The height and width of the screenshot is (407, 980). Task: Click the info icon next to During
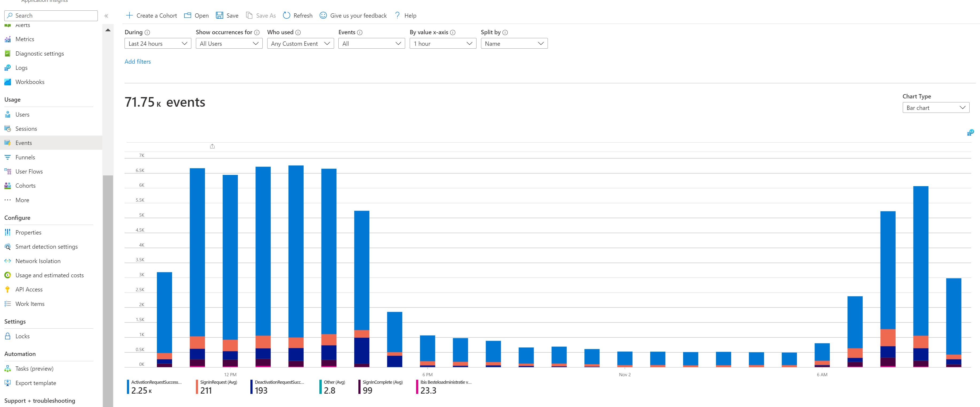click(147, 32)
